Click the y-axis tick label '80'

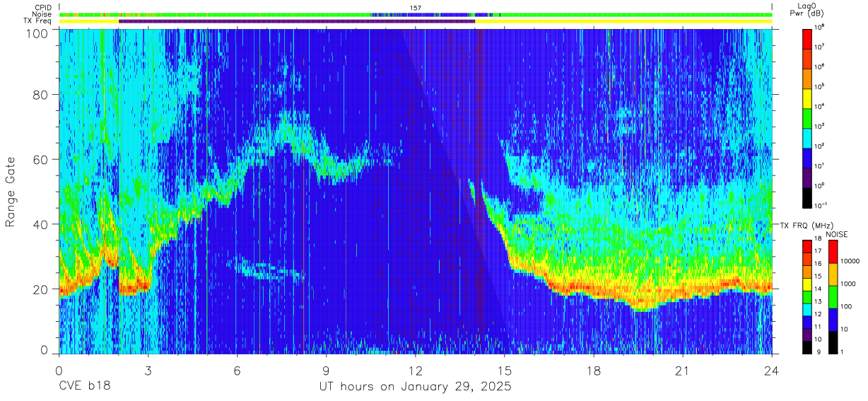click(40, 95)
